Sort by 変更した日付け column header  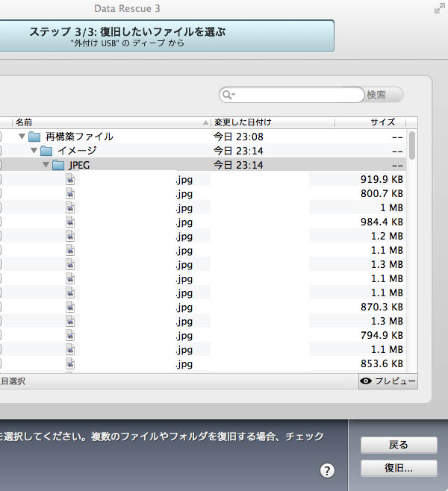(x=273, y=122)
